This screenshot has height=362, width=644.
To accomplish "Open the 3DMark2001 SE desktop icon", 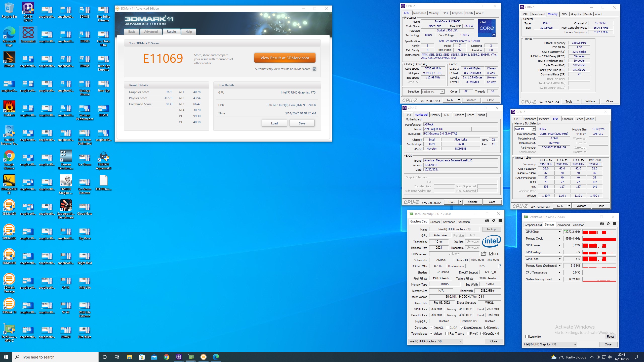I will coord(9,185).
